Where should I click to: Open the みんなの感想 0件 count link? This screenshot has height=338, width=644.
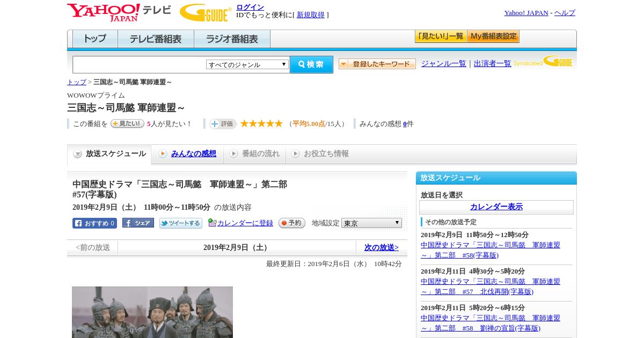[x=405, y=124]
